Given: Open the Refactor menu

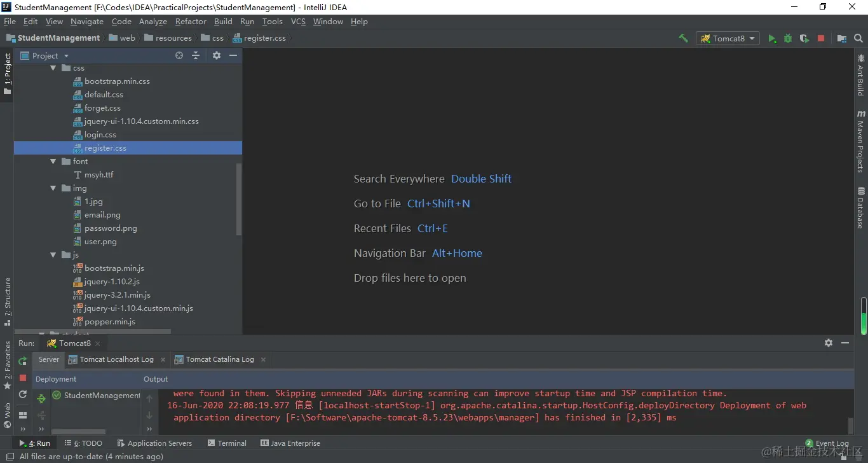Looking at the screenshot, I should coord(191,22).
